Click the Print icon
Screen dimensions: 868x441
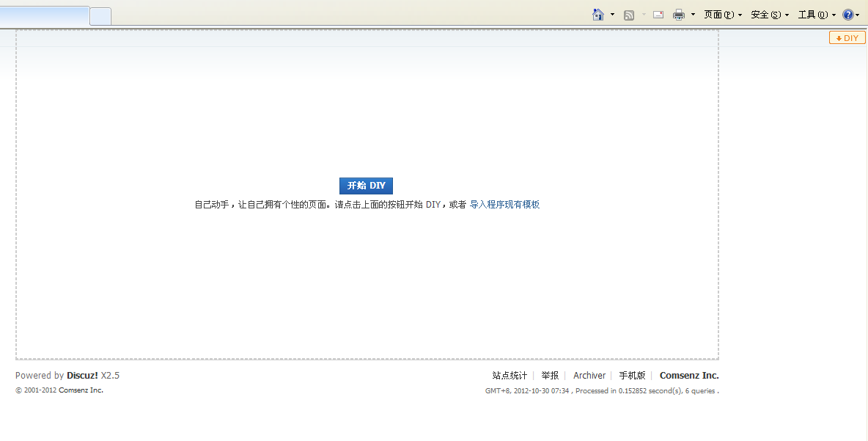point(679,15)
